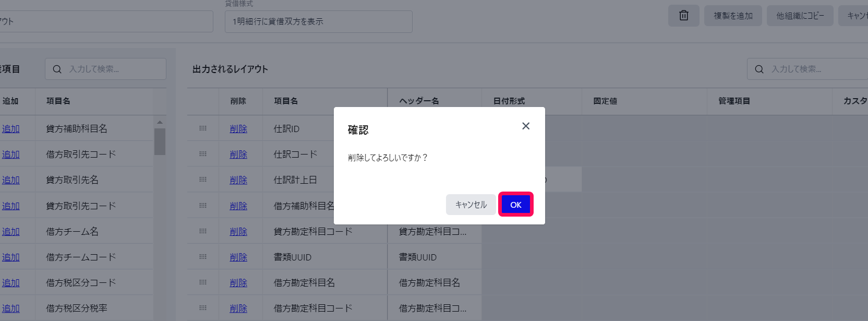The height and width of the screenshot is (321, 868).
Task: Click 追加 link for 貸方補助科目名
Action: (10, 128)
